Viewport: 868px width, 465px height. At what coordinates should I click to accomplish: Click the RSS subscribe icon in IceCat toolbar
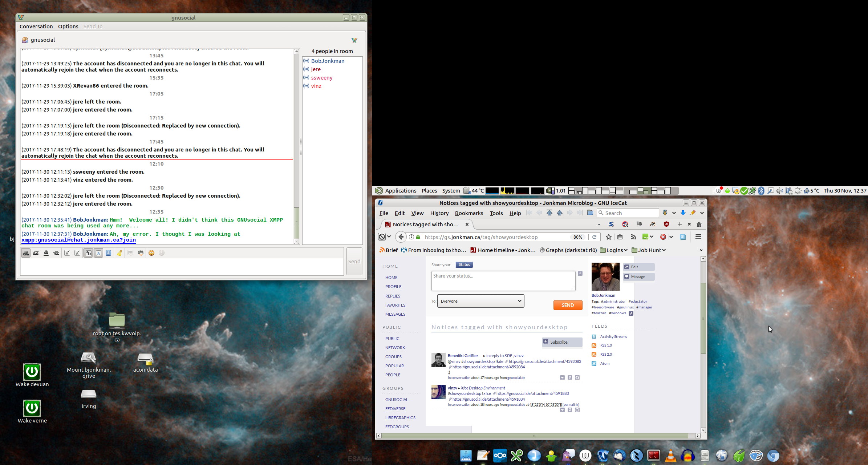[633, 237]
